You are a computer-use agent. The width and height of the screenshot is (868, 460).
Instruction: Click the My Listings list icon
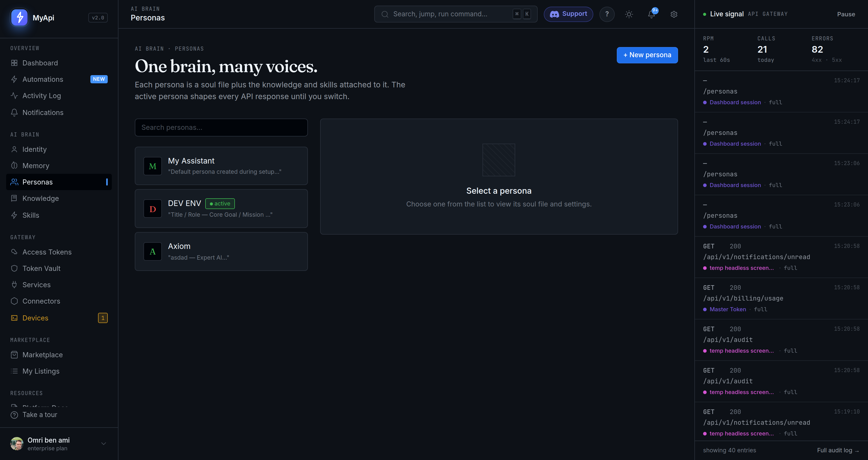[x=14, y=371]
